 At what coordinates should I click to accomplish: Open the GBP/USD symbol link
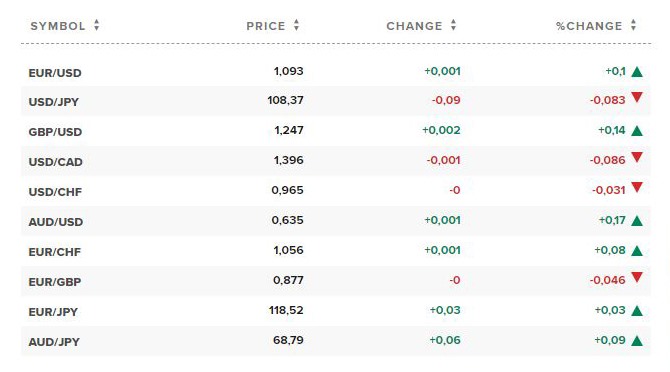point(55,132)
